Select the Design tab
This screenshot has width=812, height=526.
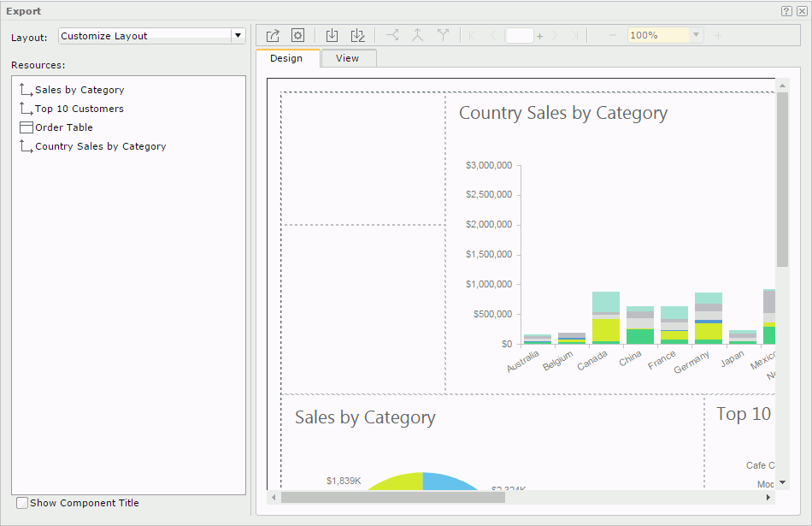(x=288, y=58)
